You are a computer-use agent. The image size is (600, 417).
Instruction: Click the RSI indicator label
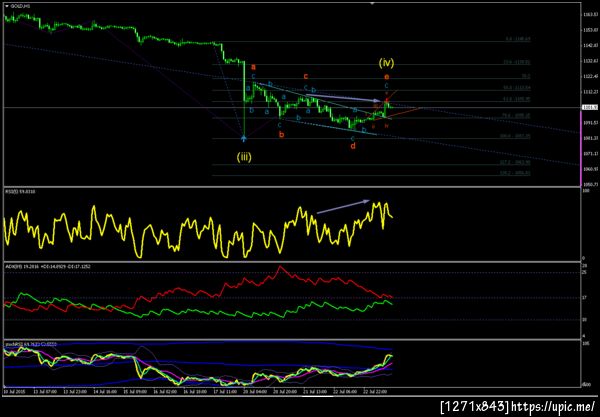(x=20, y=191)
